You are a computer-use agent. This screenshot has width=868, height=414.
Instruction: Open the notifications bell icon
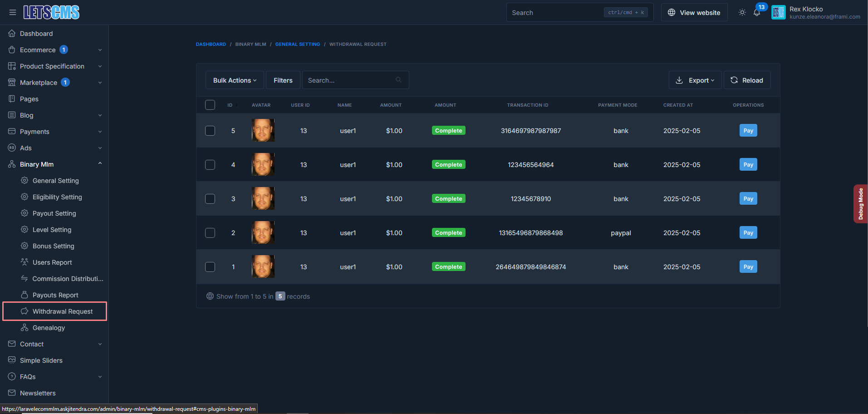pos(756,13)
